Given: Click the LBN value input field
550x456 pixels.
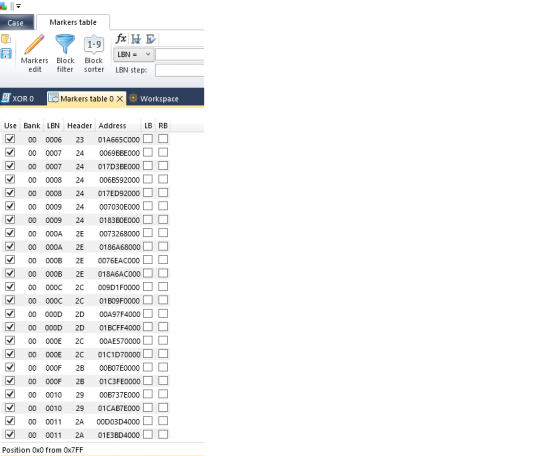Looking at the screenshot, I should coord(180,54).
